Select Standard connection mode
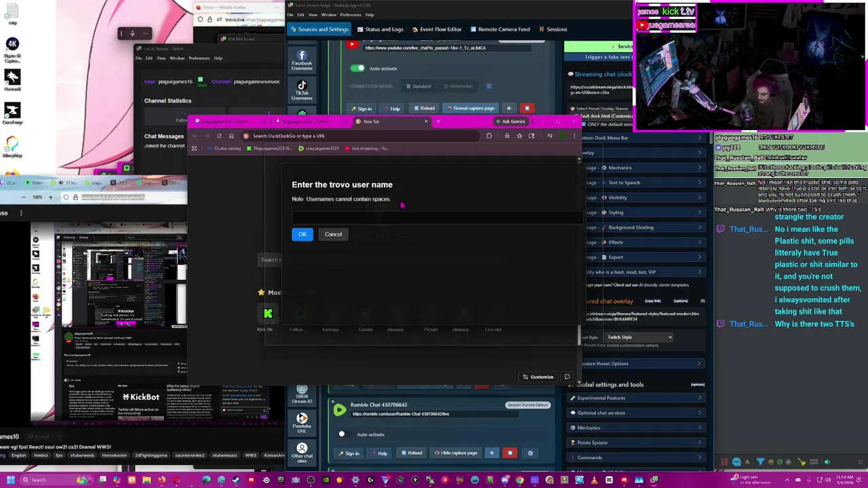 (418, 86)
